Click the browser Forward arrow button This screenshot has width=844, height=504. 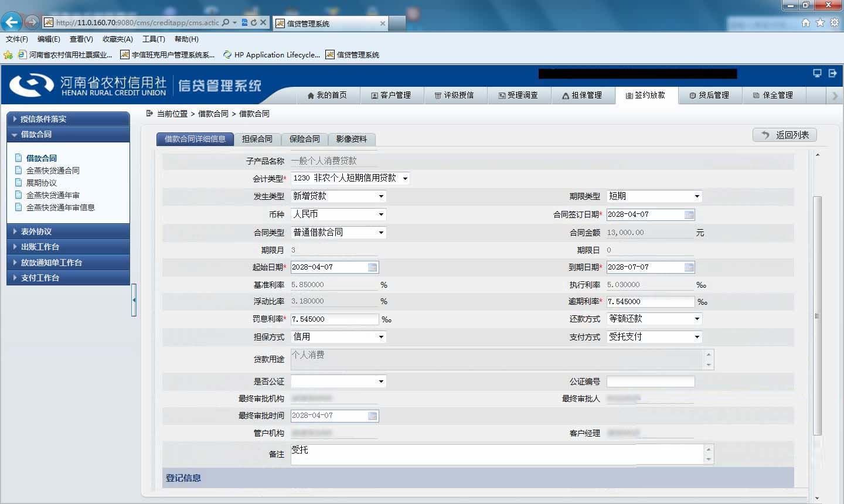pyautogui.click(x=32, y=22)
